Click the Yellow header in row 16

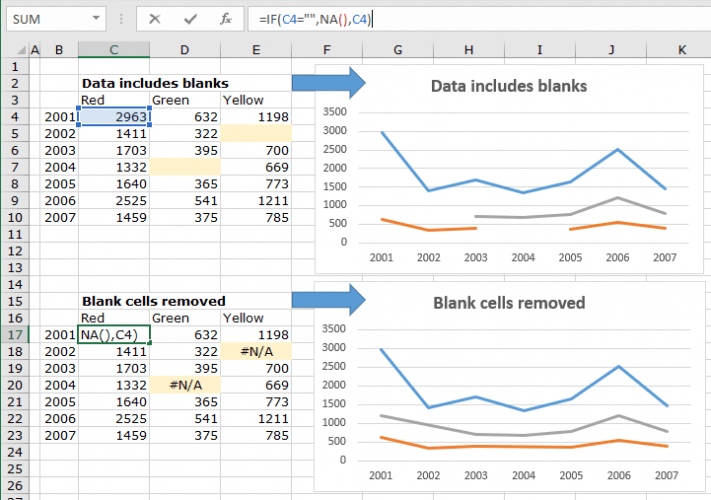(x=256, y=318)
